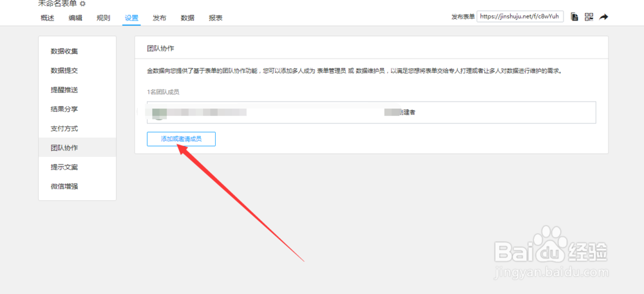Click the team member creator row
The width and height of the screenshot is (644, 294).
click(x=372, y=113)
